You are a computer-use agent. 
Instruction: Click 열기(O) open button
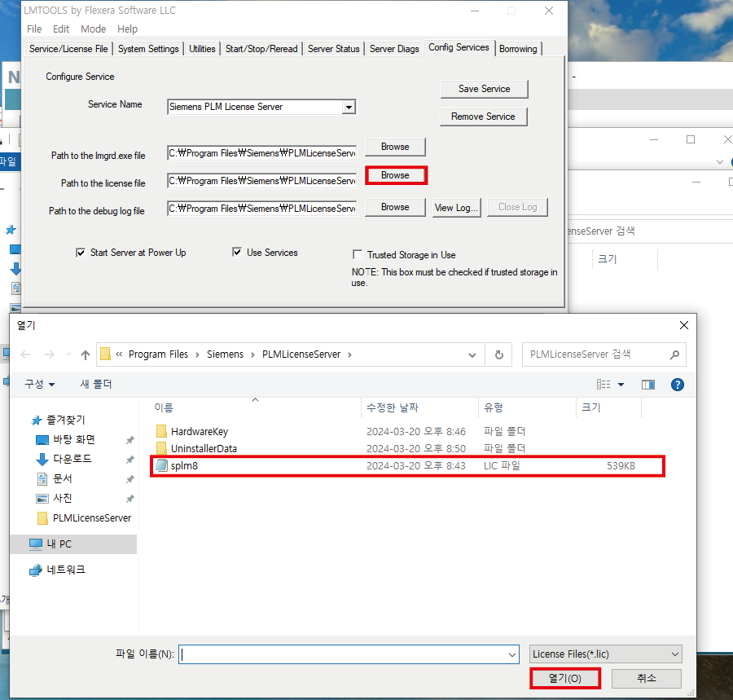point(564,679)
